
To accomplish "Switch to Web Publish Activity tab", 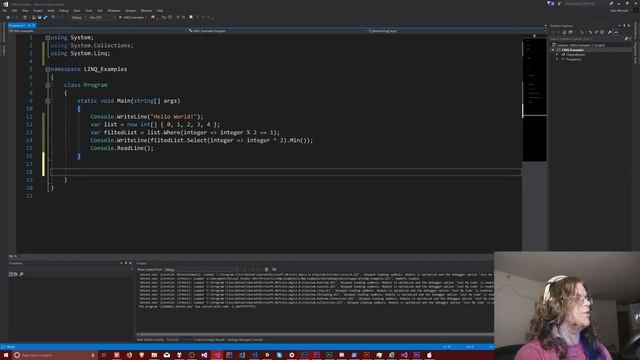I will [150, 340].
